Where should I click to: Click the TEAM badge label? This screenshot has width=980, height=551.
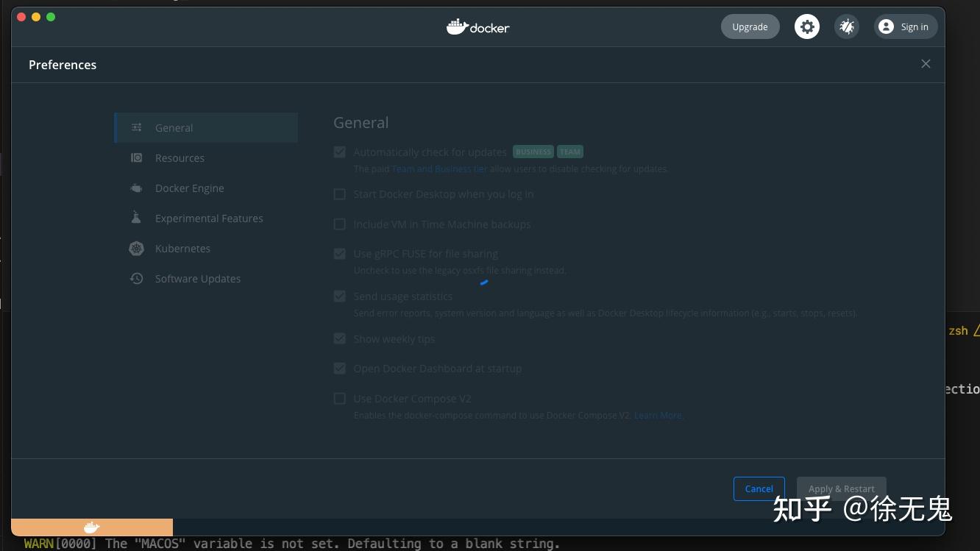coord(570,152)
